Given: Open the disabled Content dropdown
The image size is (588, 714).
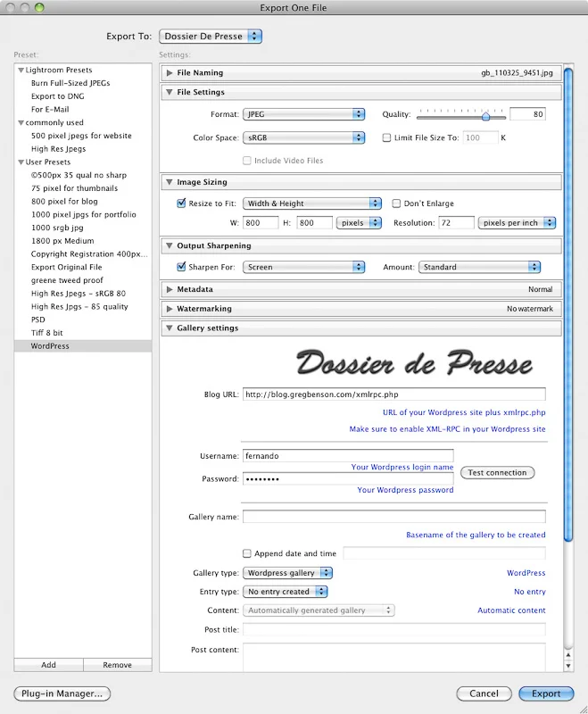Looking at the screenshot, I should [x=319, y=610].
